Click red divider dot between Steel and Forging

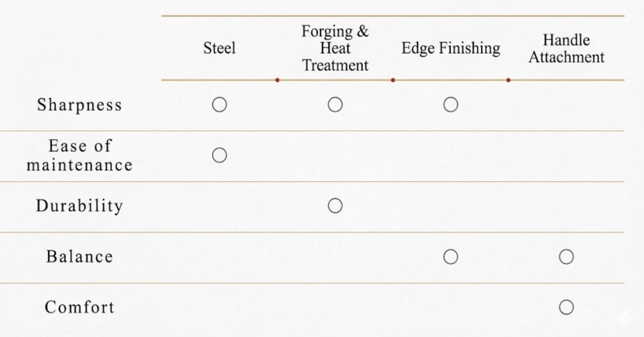pyautogui.click(x=277, y=80)
